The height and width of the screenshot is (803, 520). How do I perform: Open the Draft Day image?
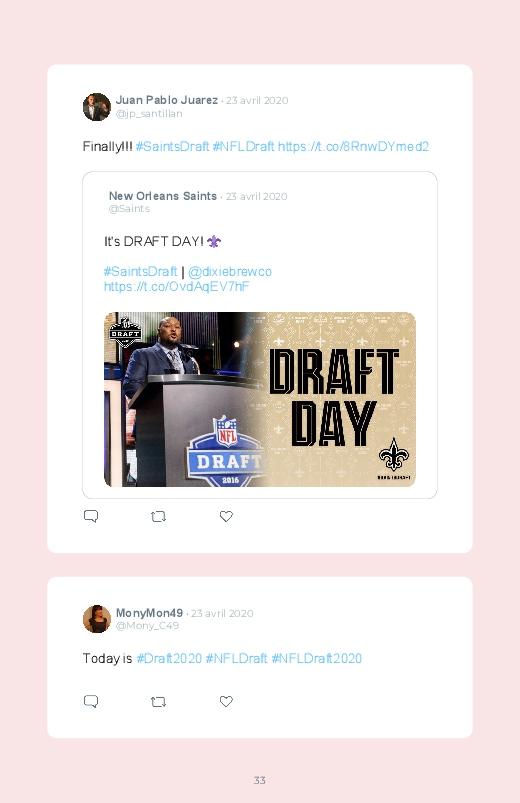[260, 399]
